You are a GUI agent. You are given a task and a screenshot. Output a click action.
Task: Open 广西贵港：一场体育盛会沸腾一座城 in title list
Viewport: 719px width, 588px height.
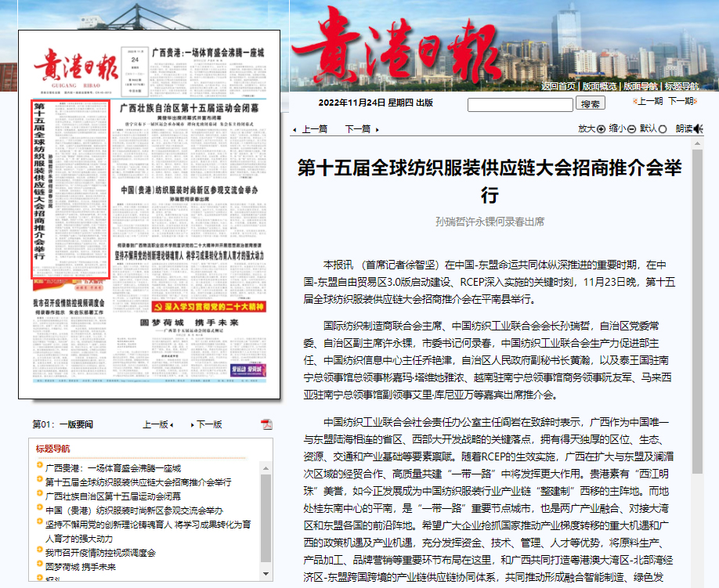[x=114, y=468]
